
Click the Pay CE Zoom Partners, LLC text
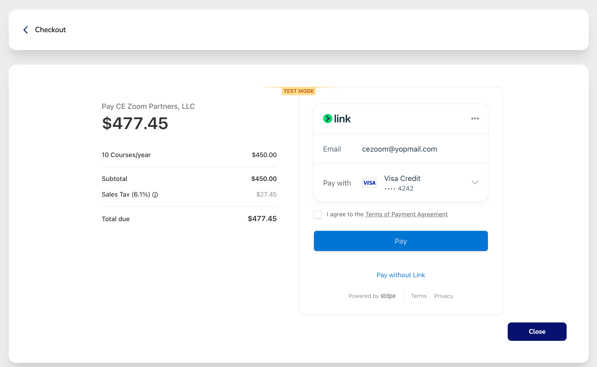(x=148, y=106)
